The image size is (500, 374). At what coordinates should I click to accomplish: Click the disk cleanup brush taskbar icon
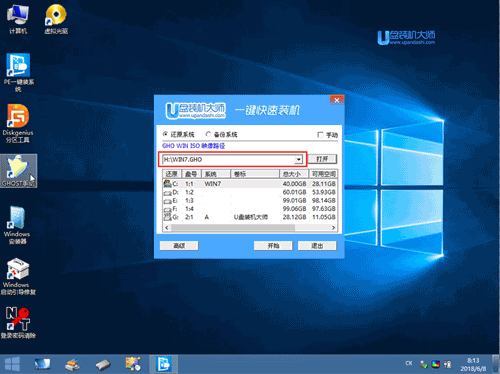click(72, 364)
